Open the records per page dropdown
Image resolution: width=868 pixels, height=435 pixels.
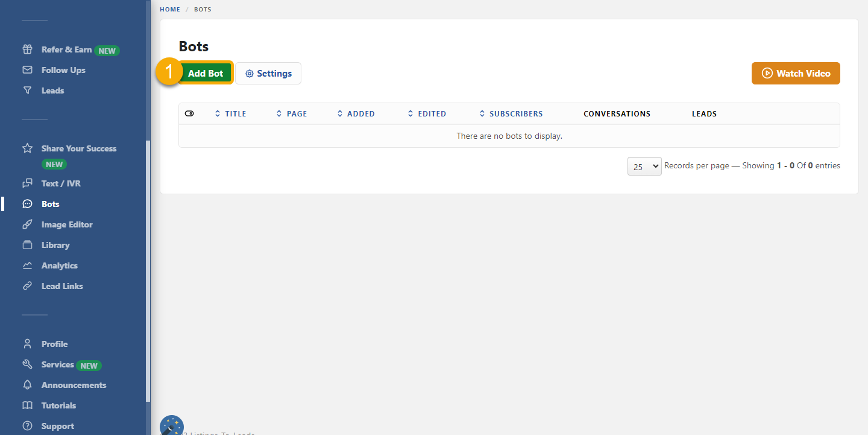pos(644,166)
